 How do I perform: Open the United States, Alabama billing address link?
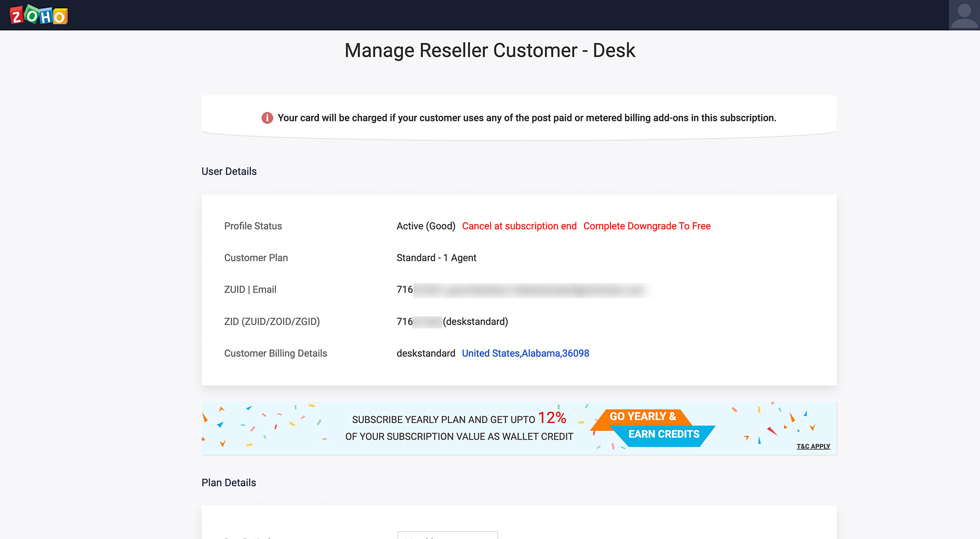click(525, 353)
